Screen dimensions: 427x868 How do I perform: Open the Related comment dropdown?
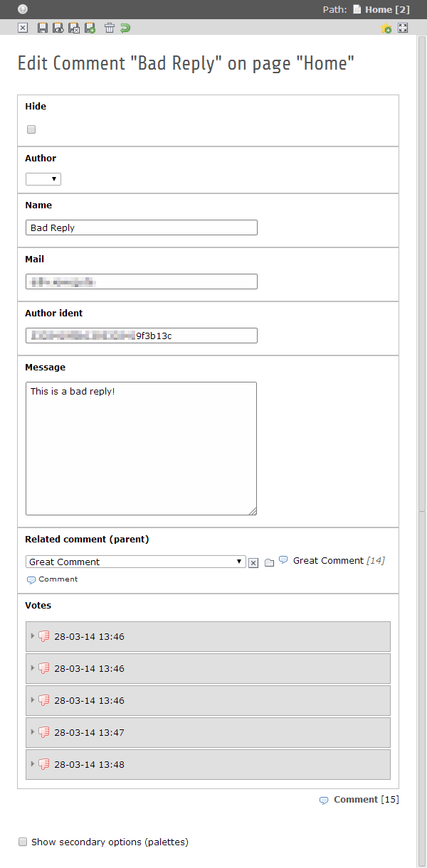pos(136,562)
